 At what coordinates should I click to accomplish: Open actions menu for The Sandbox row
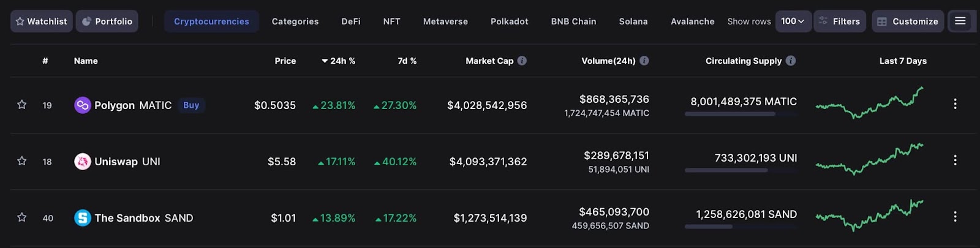(955, 217)
